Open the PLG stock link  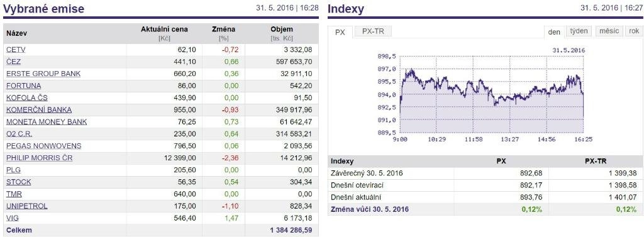[x=14, y=170]
